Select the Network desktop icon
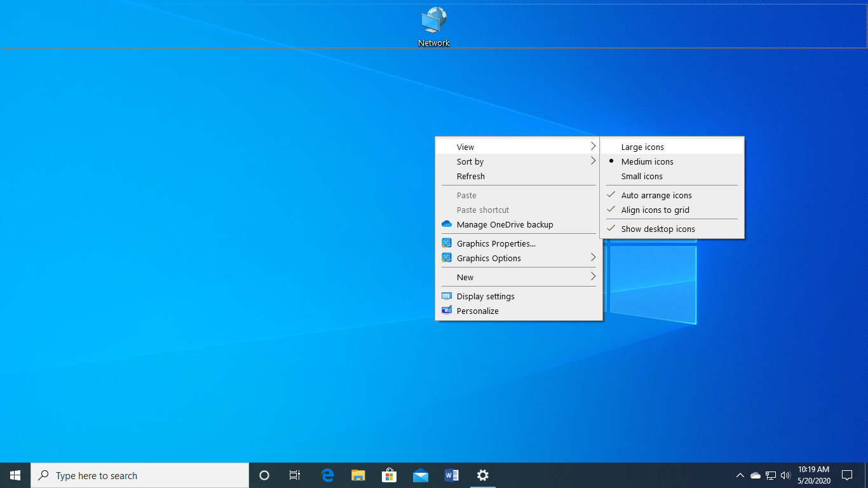 coord(434,27)
